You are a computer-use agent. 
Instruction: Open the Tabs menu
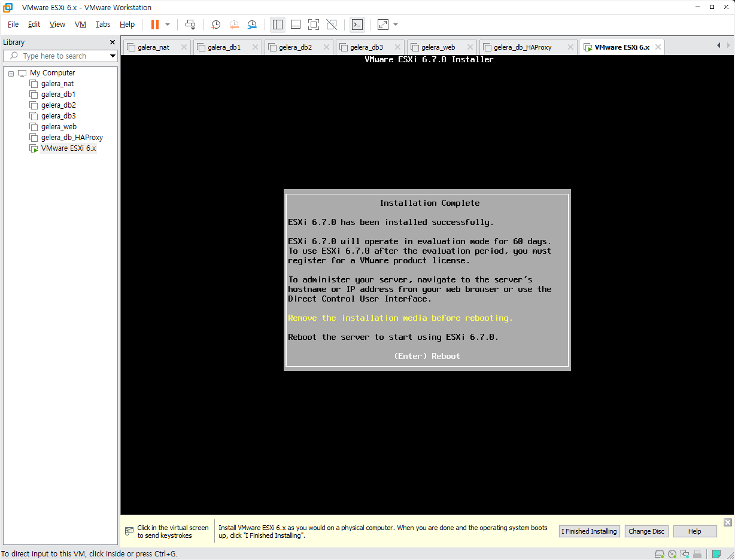coord(103,25)
